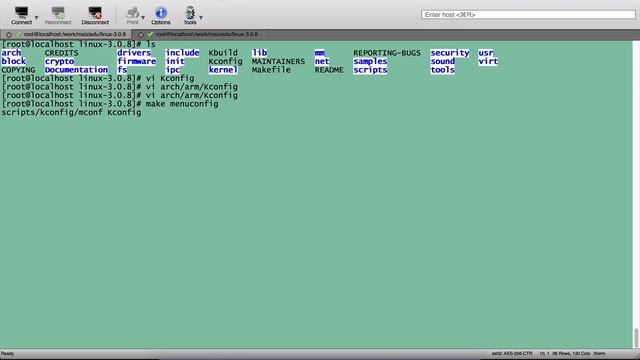The width and height of the screenshot is (640, 360).
Task: Open the Options toolbar icon
Action: (x=161, y=15)
